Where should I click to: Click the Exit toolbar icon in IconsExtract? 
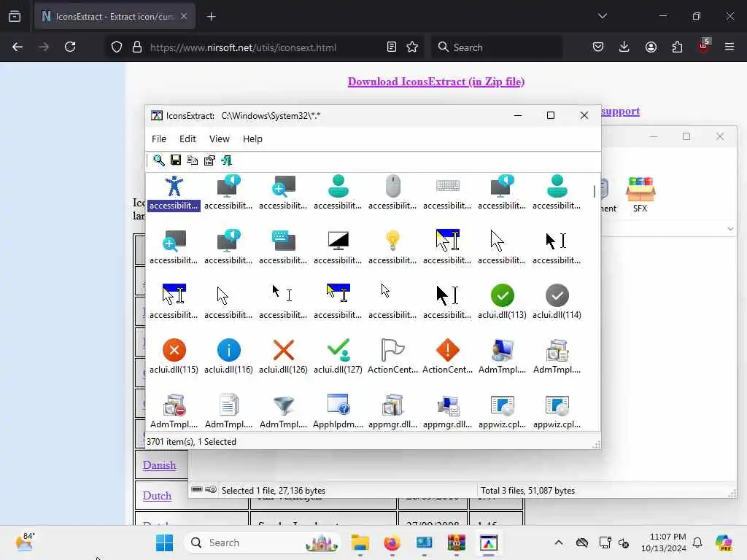(x=227, y=160)
